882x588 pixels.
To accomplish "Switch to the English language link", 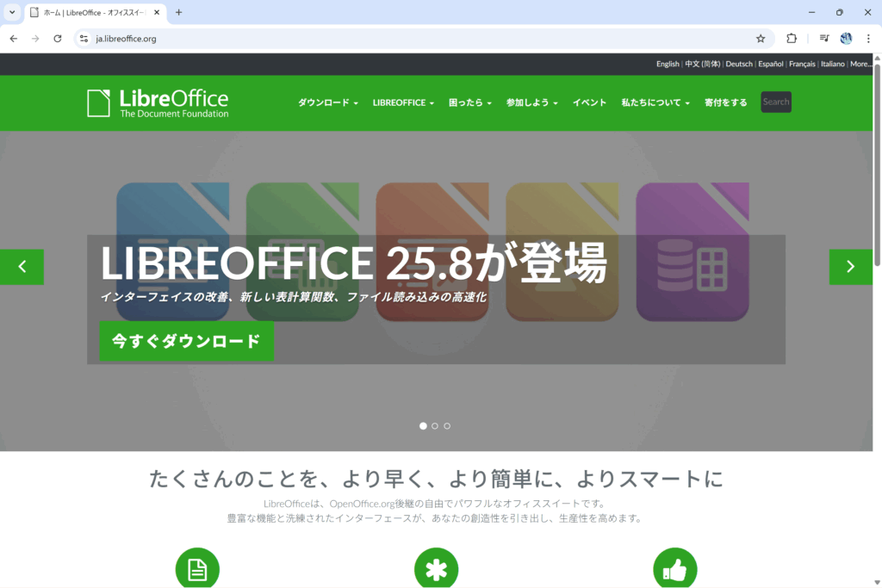I will tap(668, 64).
